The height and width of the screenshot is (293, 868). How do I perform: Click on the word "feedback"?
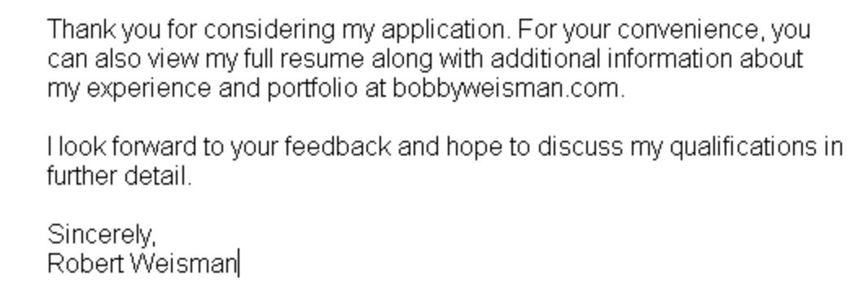click(x=338, y=147)
